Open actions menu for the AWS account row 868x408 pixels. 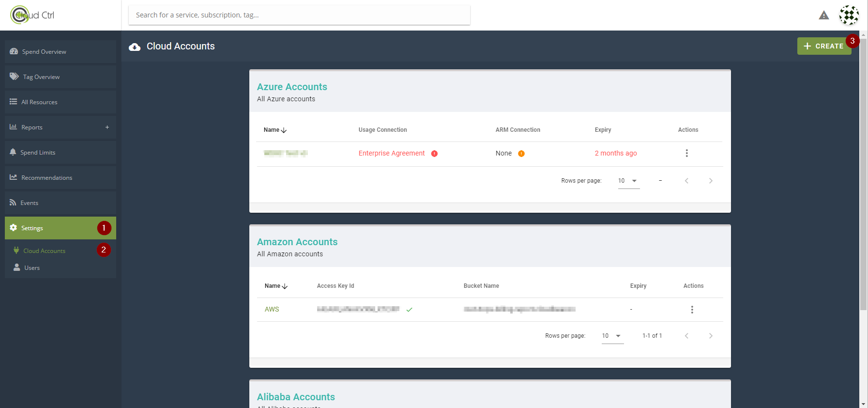point(692,310)
